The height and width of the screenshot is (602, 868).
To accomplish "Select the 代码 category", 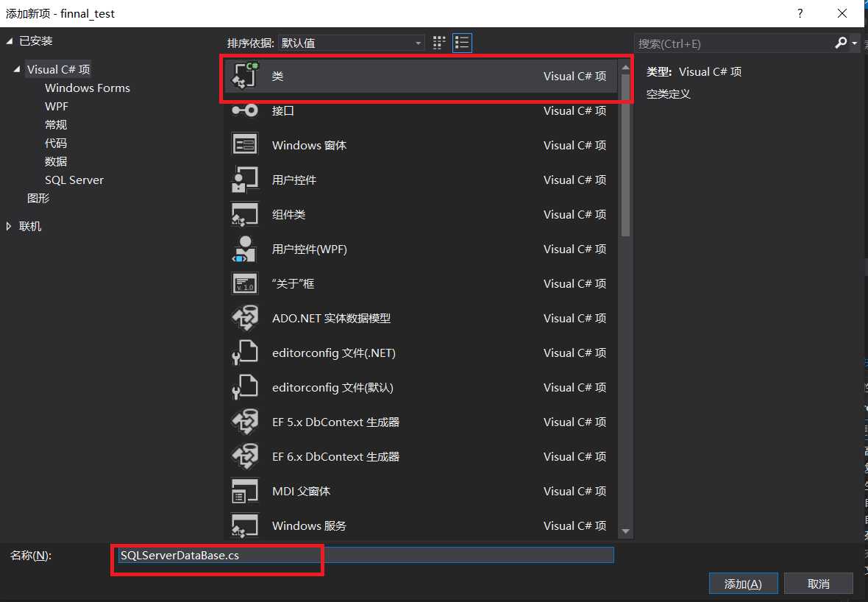I will click(56, 143).
